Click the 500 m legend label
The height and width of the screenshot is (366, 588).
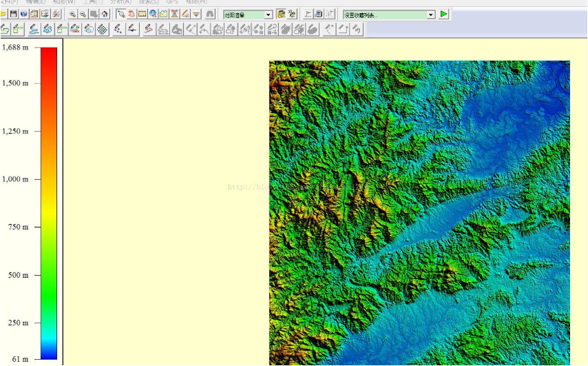18,275
